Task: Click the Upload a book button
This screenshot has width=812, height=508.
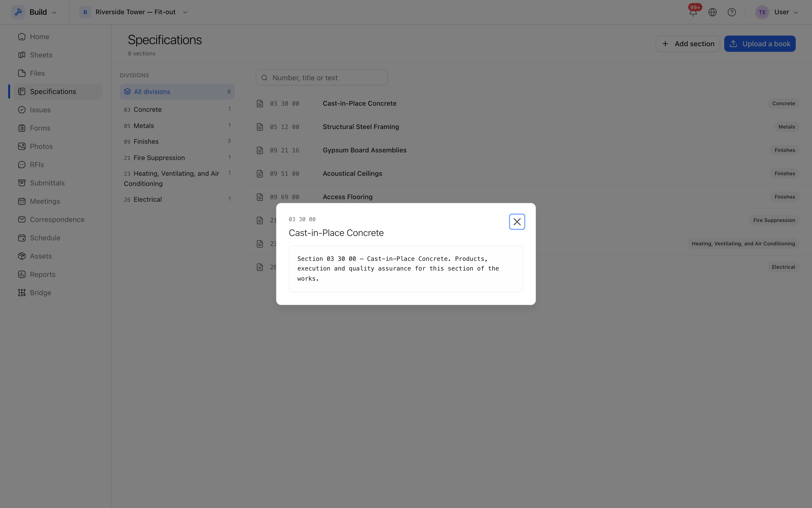Action: click(760, 44)
